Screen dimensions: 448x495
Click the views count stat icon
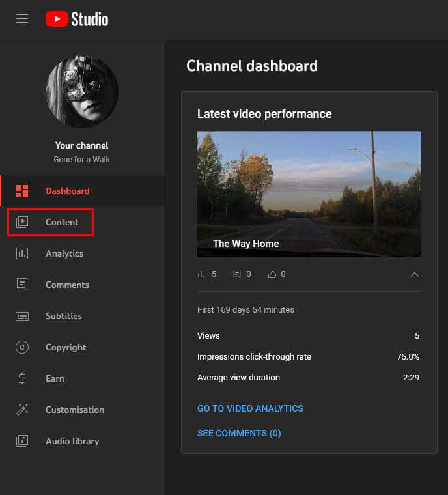pos(201,274)
